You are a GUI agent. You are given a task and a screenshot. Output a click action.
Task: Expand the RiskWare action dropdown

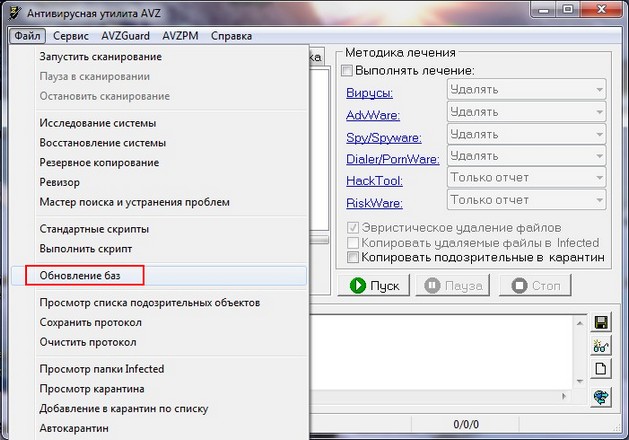click(525, 202)
